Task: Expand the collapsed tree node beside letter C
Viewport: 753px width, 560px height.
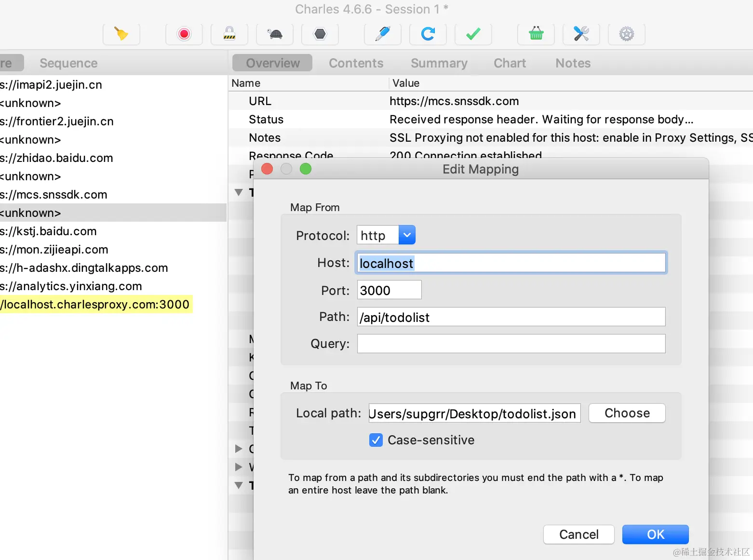Action: coord(239,449)
